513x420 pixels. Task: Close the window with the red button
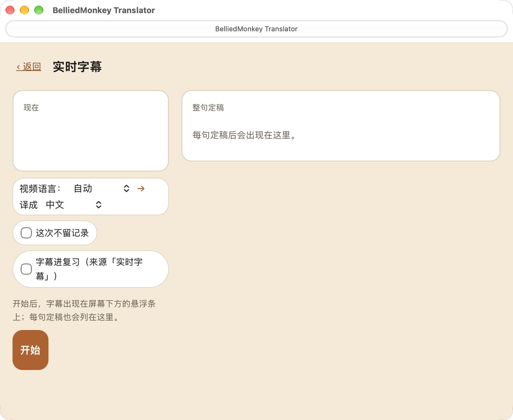point(10,10)
